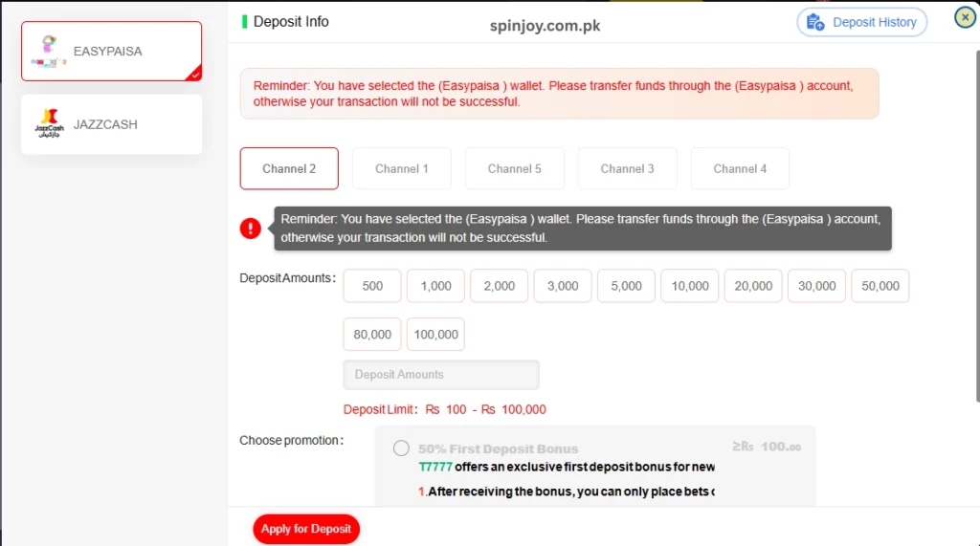Close the deposit dialog
The height and width of the screenshot is (546, 980).
coord(965,17)
